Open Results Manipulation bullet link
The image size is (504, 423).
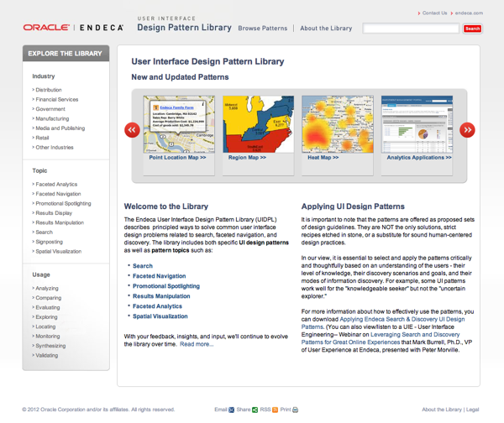[161, 296]
